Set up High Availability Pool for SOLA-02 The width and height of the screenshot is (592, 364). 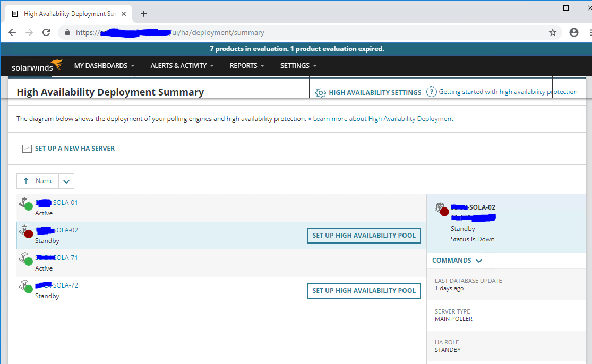click(x=364, y=236)
